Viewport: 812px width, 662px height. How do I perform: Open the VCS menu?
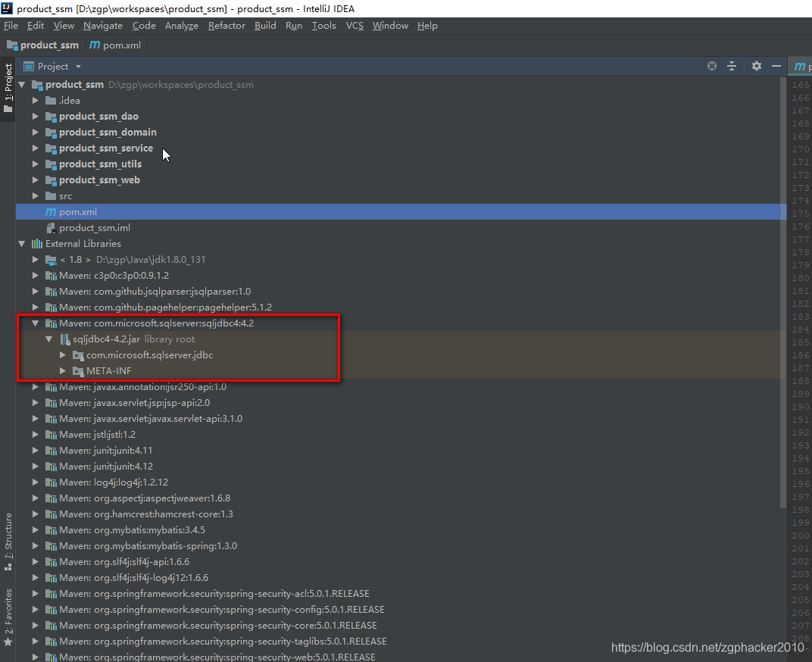tap(354, 26)
